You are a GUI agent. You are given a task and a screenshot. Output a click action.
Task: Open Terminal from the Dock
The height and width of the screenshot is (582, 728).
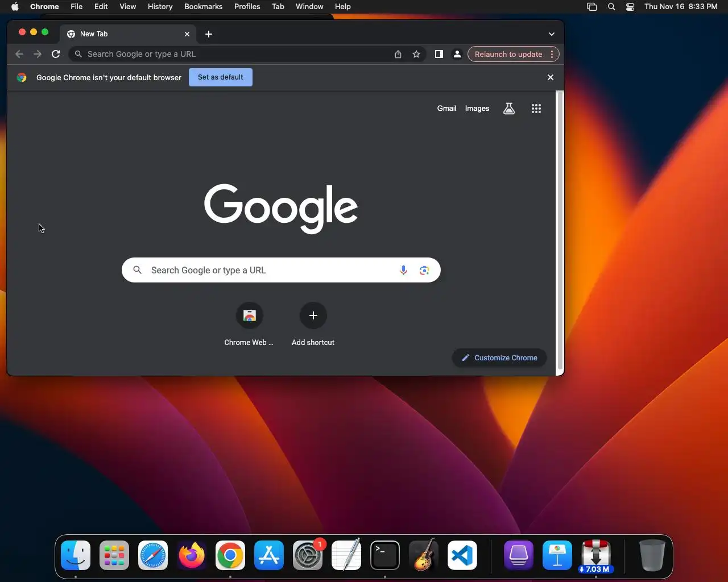[x=385, y=555]
